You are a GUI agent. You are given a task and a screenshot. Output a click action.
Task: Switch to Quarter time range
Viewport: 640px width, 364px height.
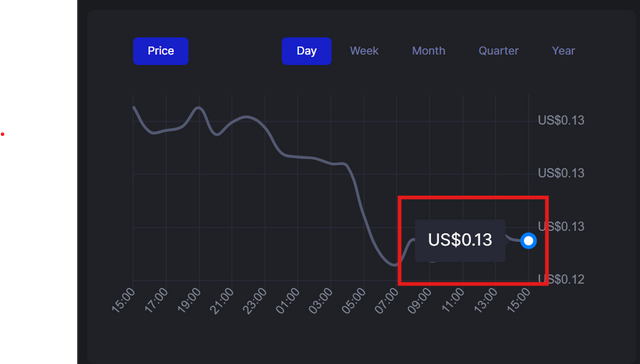tap(498, 51)
